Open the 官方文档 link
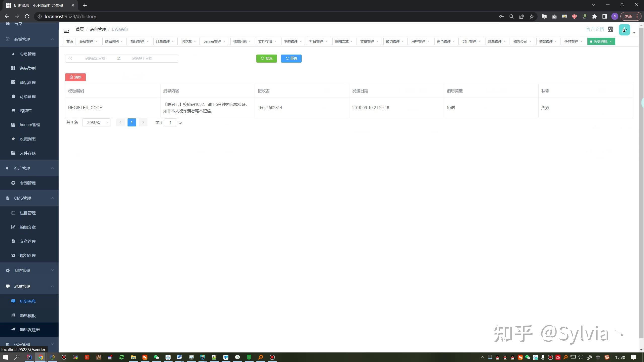This screenshot has width=644, height=362. pos(594,29)
